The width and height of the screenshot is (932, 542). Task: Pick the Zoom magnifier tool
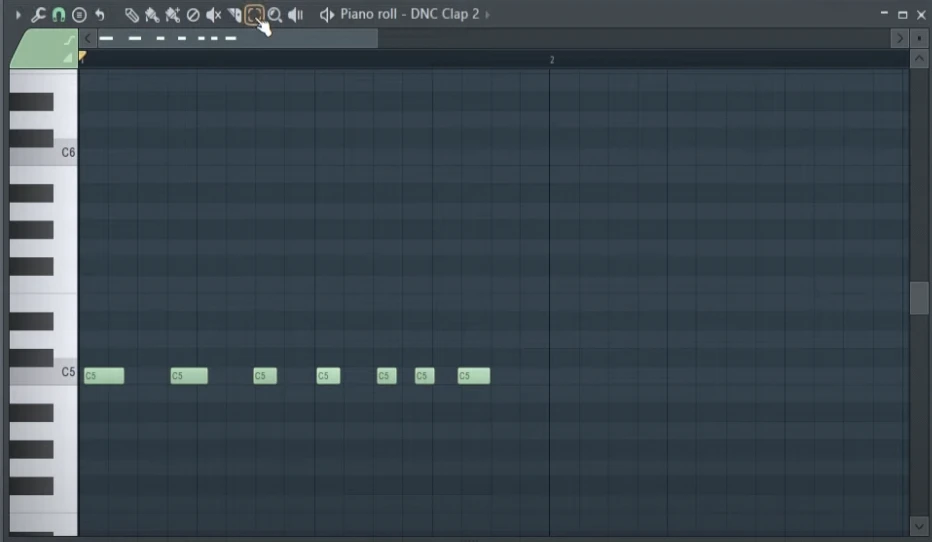[x=275, y=15]
